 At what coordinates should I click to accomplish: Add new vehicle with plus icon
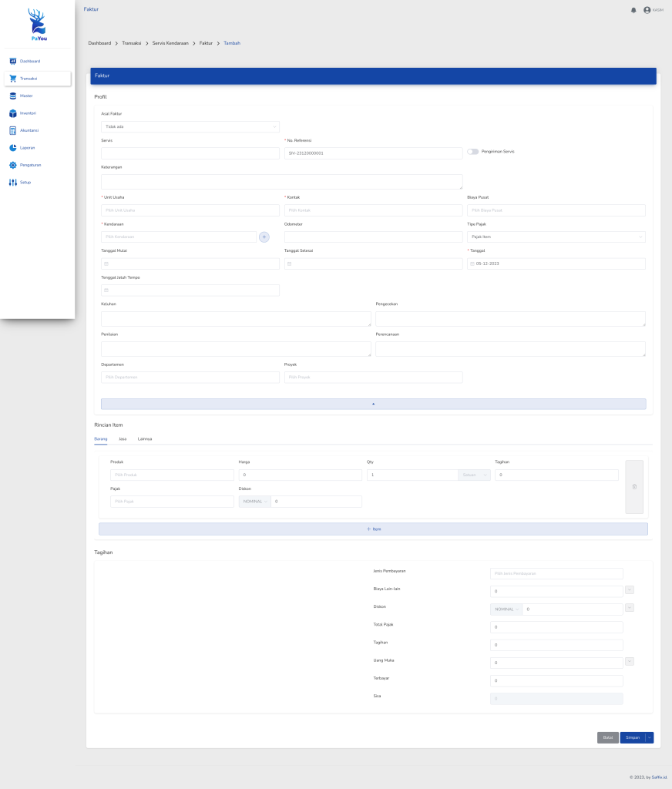point(264,237)
